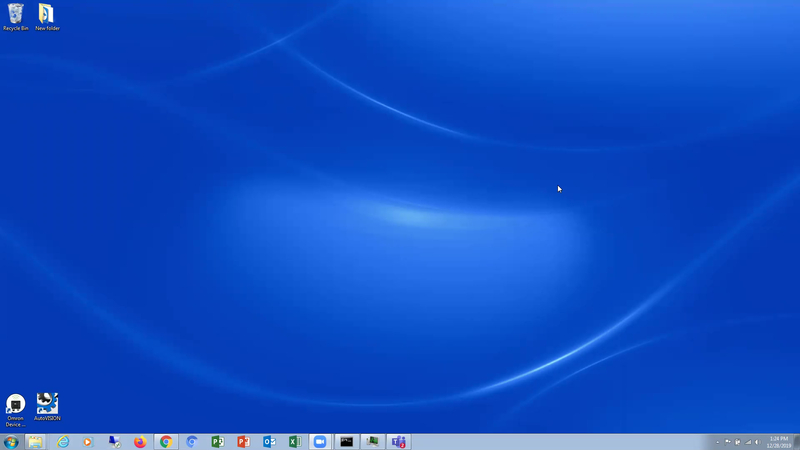Open Excel from the taskbar
The width and height of the screenshot is (800, 450).
tap(295, 442)
